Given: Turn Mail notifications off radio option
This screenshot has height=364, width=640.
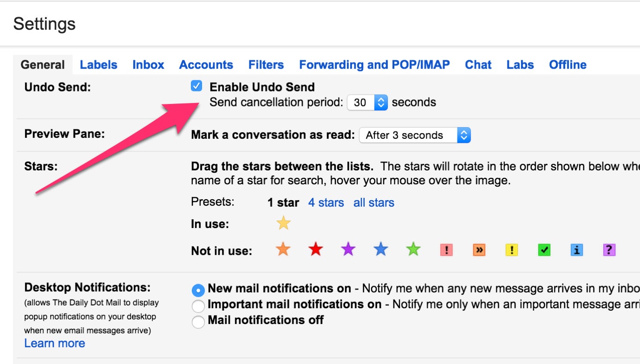Looking at the screenshot, I should (x=198, y=322).
